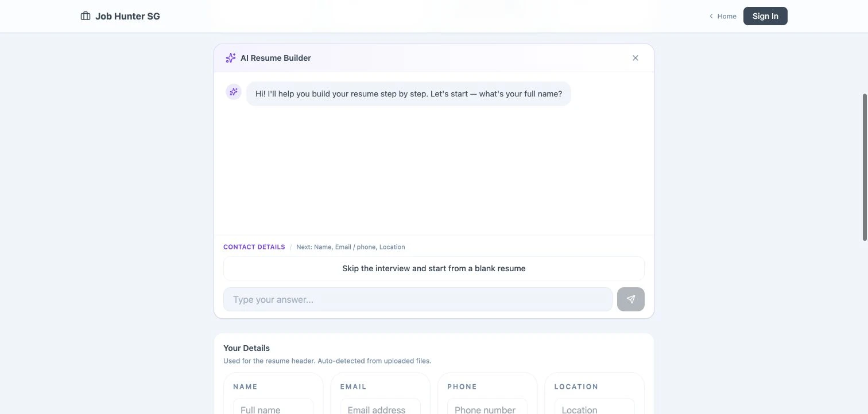Click the Sign In button
This screenshot has width=868, height=414.
coord(765,16)
